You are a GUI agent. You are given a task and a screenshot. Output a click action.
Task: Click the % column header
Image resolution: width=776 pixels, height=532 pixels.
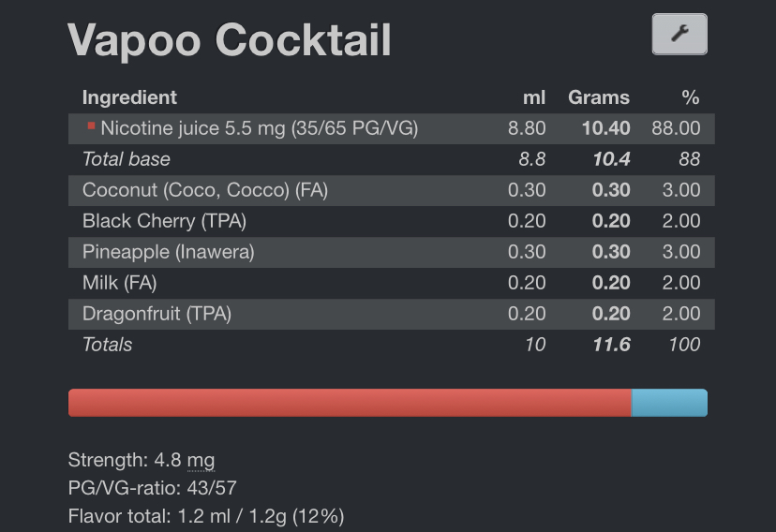[691, 97]
